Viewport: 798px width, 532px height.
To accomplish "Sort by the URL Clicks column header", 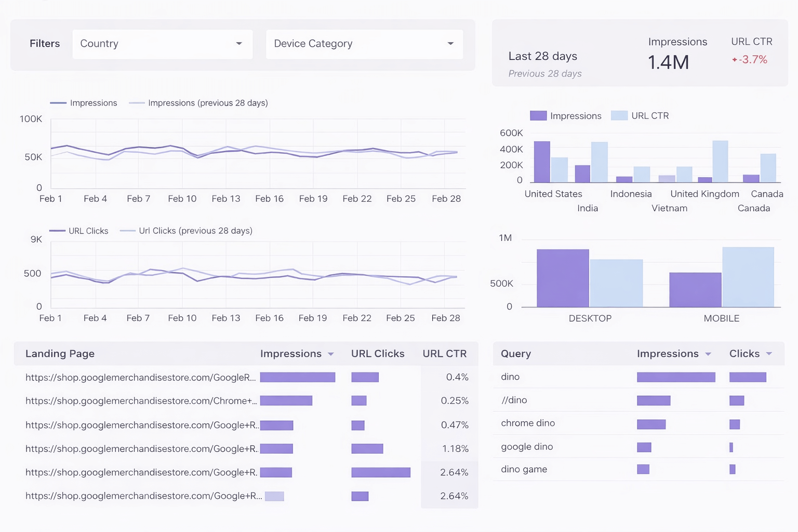I will [378, 354].
